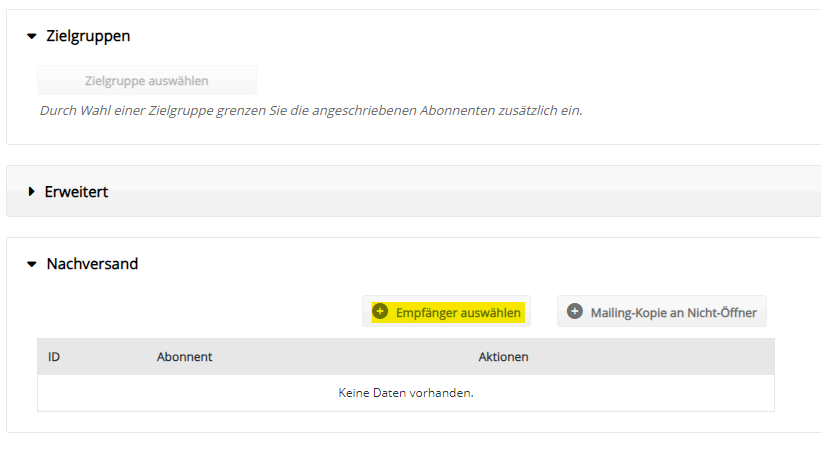The height and width of the screenshot is (453, 821).
Task: Sort by the ID column header
Action: (x=54, y=357)
